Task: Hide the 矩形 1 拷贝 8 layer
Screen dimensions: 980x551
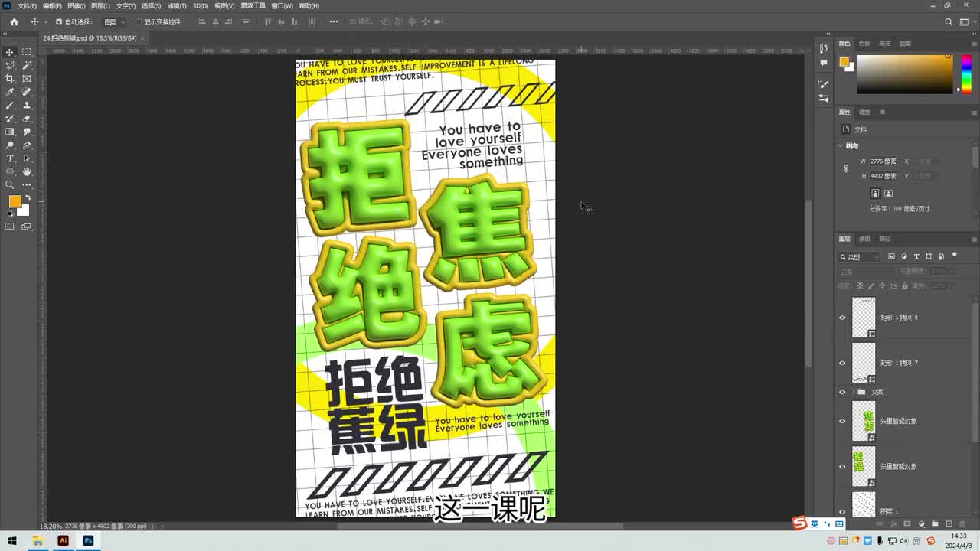Action: coord(842,318)
